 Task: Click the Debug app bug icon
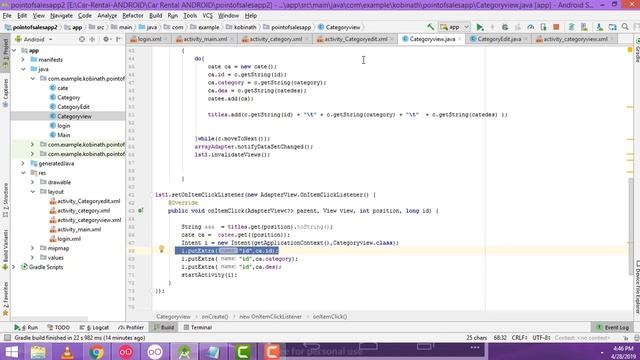(x=505, y=27)
